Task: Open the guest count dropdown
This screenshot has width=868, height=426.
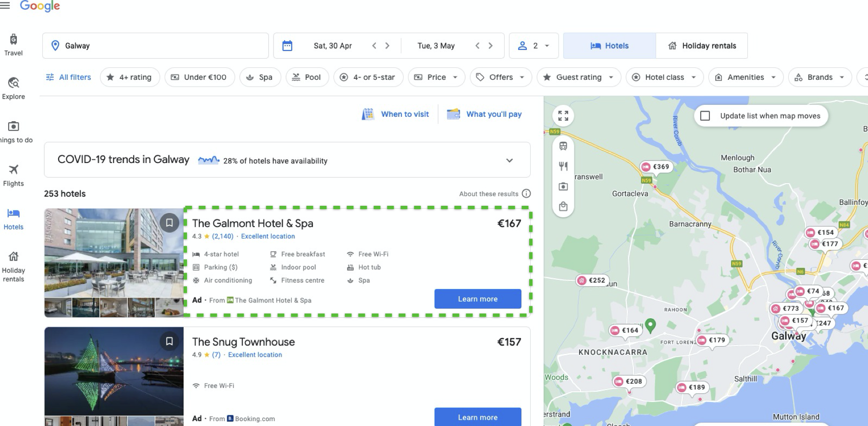Action: 533,46
